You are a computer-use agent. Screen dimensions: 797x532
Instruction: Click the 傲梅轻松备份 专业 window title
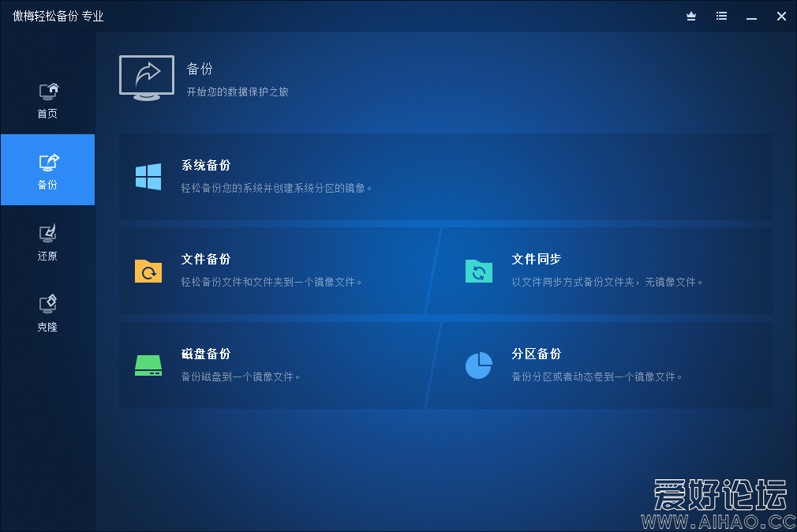(58, 17)
